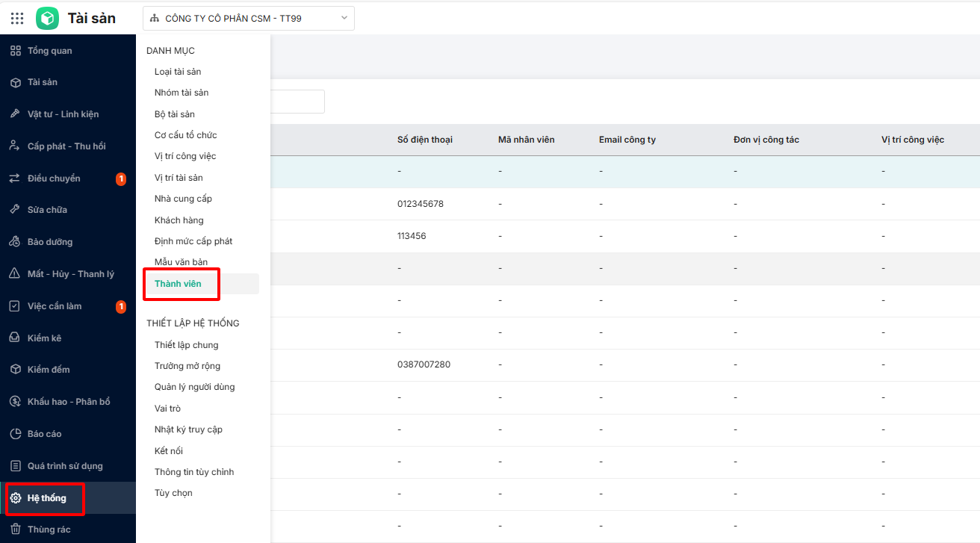980x543 pixels.
Task: Click the Thùng rác trash icon
Action: (15, 530)
